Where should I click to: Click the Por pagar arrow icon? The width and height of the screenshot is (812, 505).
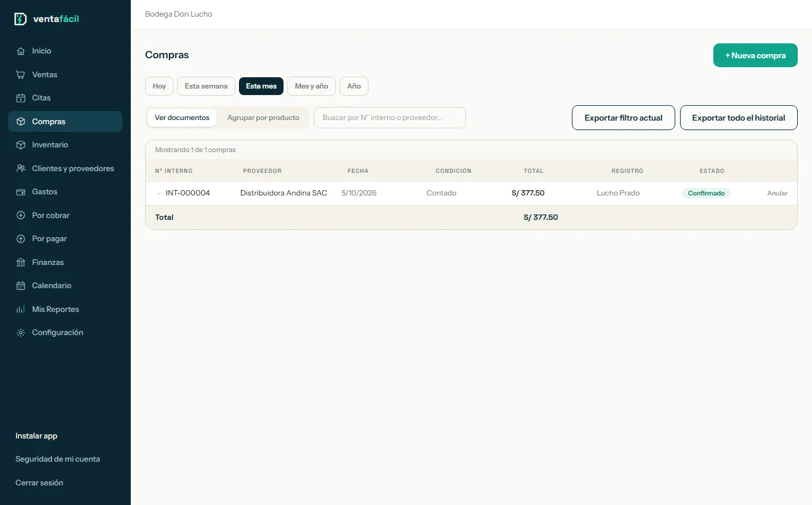coord(21,239)
